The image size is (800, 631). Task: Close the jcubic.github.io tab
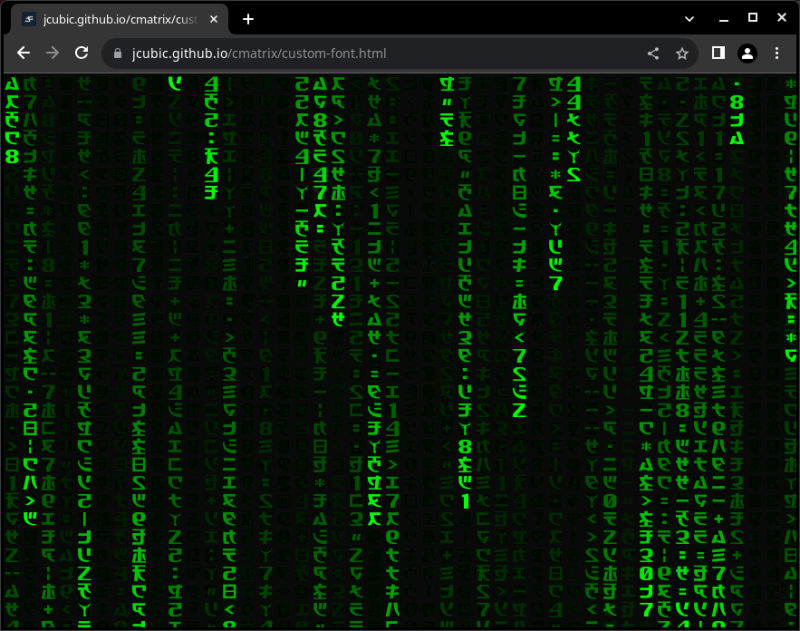[x=214, y=19]
